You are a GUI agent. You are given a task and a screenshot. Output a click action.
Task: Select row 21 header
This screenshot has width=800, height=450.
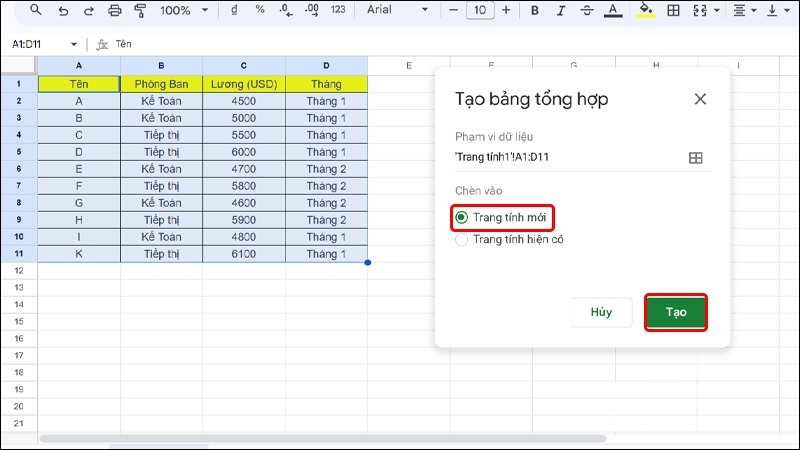click(18, 423)
